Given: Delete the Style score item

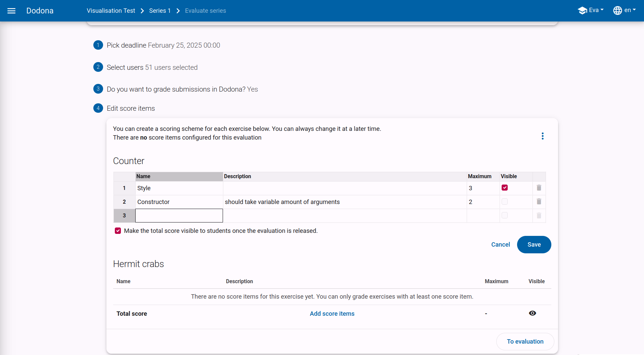Looking at the screenshot, I should coord(539,188).
